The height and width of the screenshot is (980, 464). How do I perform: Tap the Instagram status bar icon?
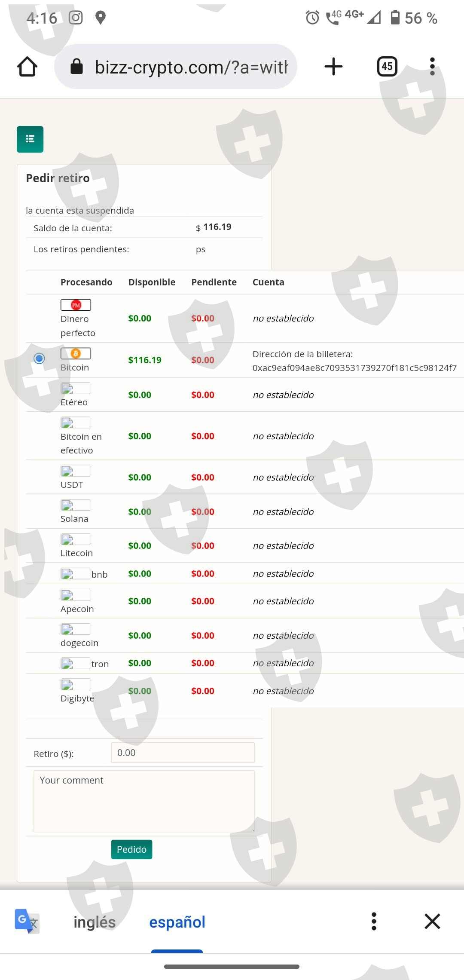76,18
